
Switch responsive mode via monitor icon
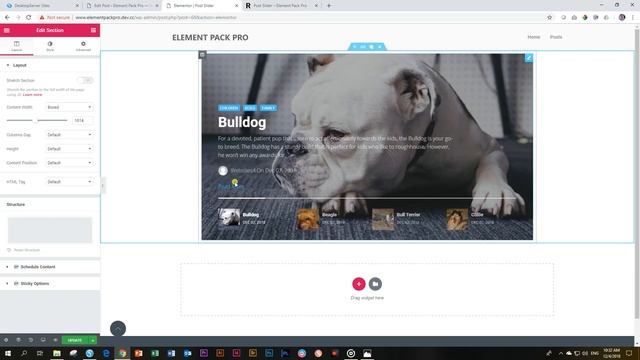click(43, 340)
